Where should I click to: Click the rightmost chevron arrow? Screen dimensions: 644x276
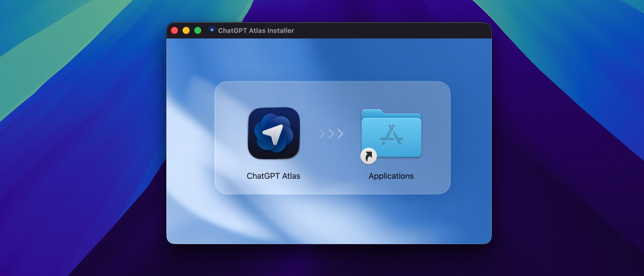(341, 134)
